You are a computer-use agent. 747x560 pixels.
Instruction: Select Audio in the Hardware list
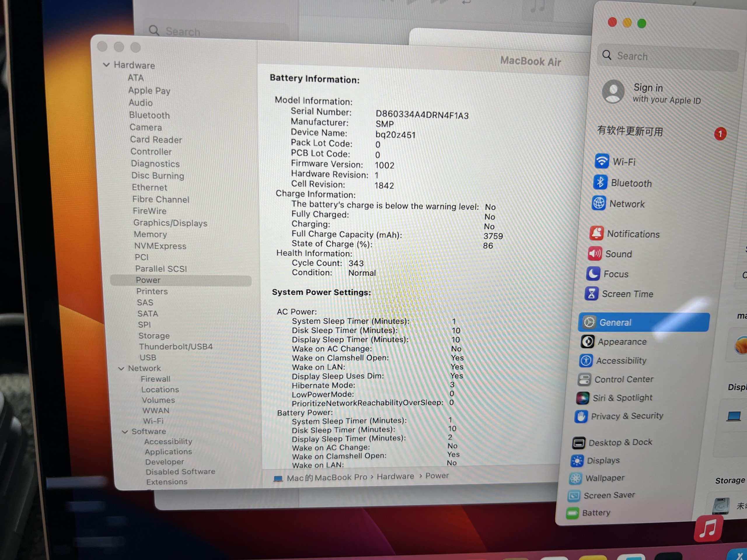click(x=141, y=103)
